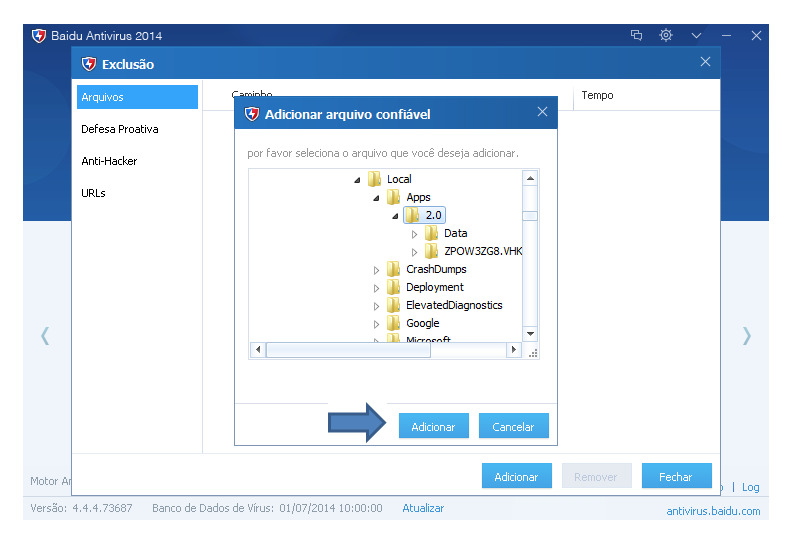798x535 pixels.
Task: Open the Anti-Hacker tab
Action: (109, 161)
